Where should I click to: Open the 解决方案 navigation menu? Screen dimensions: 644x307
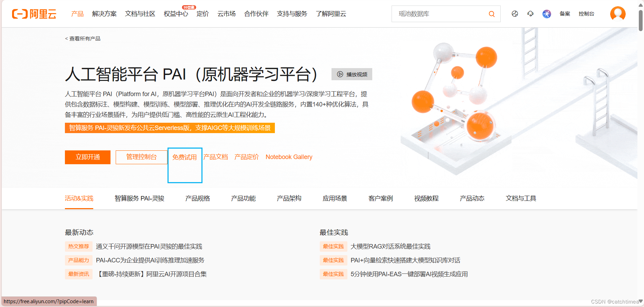click(x=104, y=14)
